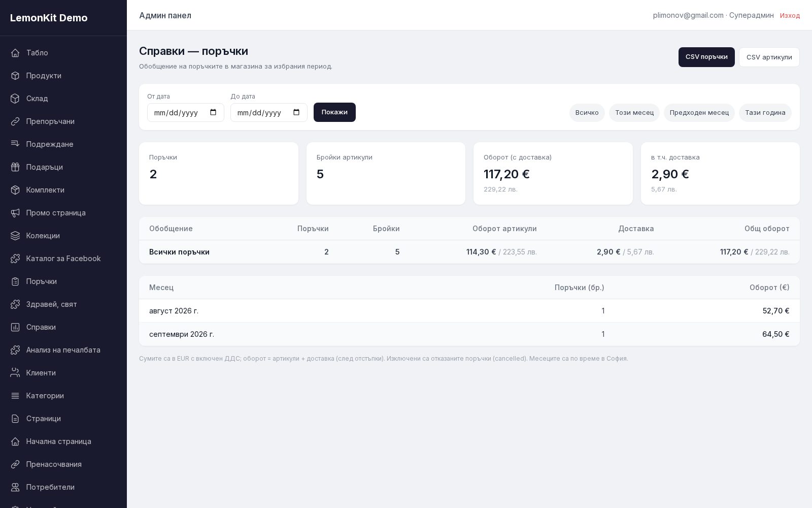Screen dimensions: 812x508
Task: Click the LemonKit Demo logo text
Action: click(x=49, y=18)
